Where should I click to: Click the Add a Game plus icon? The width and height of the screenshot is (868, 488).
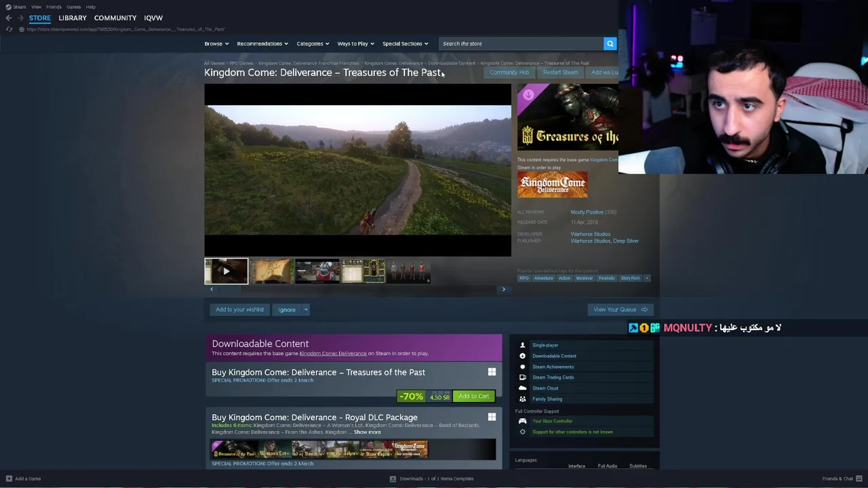9,479
